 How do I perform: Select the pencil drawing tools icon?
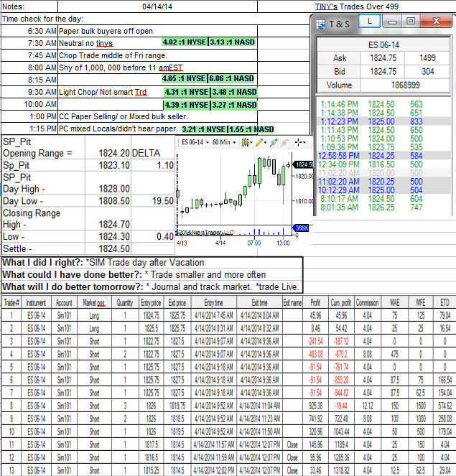(259, 142)
